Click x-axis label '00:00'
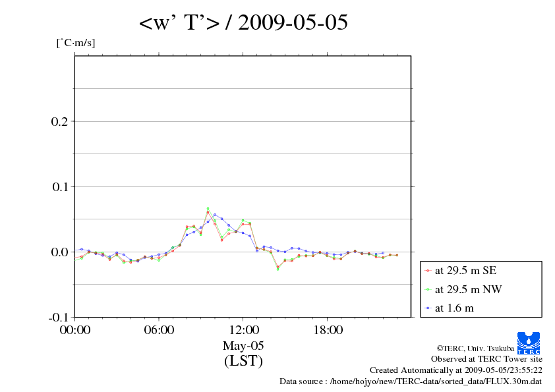The width and height of the screenshot is (555, 392). point(74,330)
